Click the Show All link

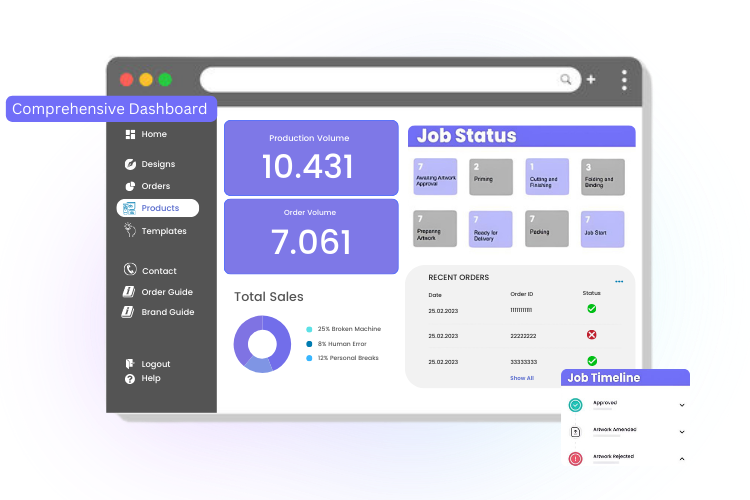click(521, 378)
